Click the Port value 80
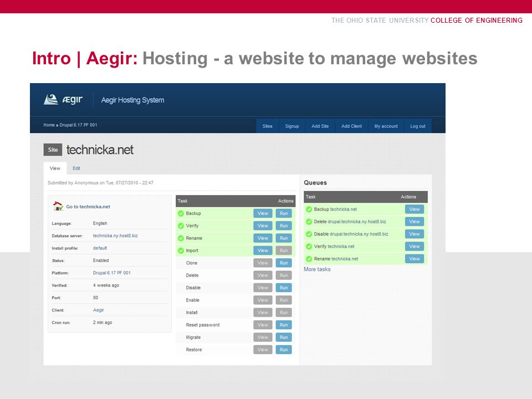 coord(95,298)
